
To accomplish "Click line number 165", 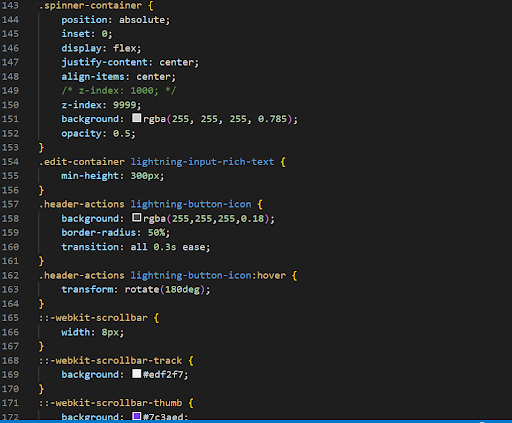I will click(x=10, y=318).
